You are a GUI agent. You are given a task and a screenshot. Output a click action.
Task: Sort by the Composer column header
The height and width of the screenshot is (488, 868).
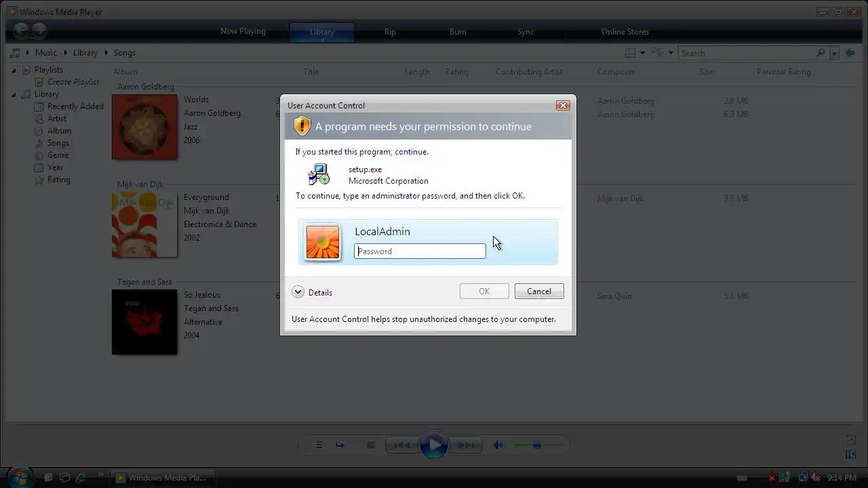point(616,72)
